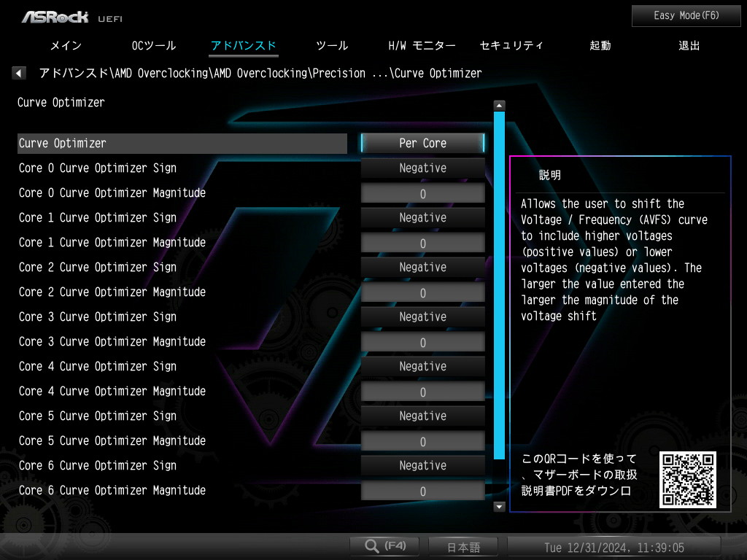Click the breadcrumb path ending in \Curve Optimizer
Viewport: 747px width, 560px height.
click(x=260, y=74)
